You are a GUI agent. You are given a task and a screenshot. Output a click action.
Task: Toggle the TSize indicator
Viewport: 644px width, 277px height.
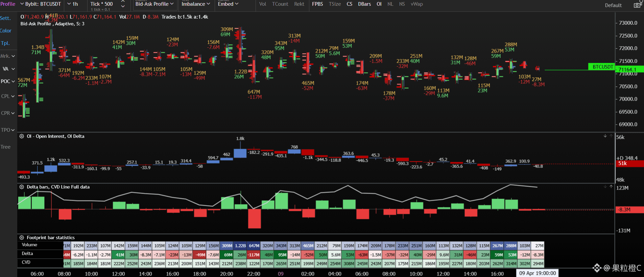click(335, 4)
